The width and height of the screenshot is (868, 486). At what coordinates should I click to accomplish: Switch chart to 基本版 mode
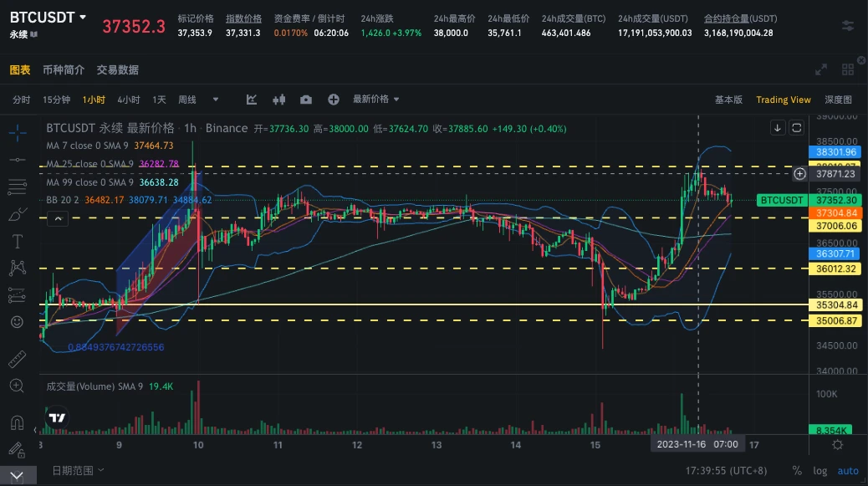coord(730,99)
